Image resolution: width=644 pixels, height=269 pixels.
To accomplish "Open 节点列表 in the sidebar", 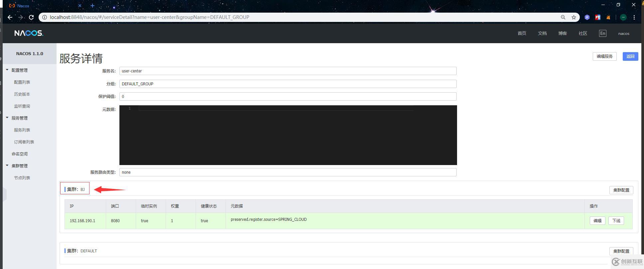I will coord(22,178).
